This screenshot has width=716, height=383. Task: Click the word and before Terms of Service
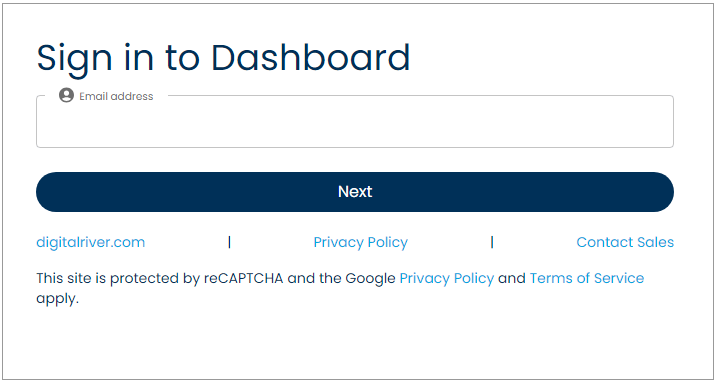512,278
